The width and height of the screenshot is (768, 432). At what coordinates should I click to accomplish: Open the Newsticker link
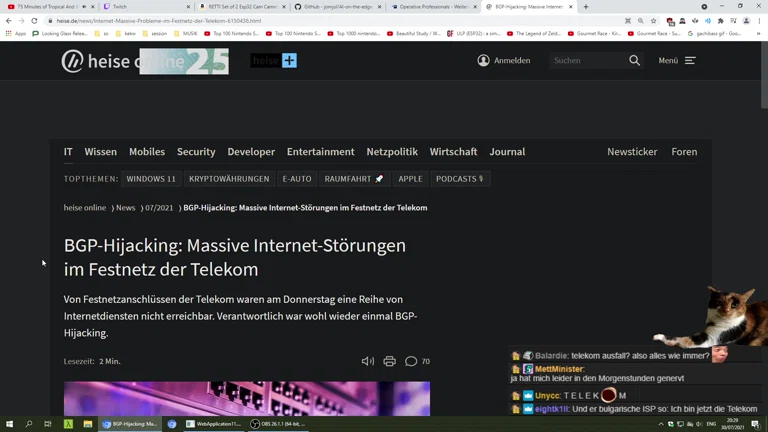pyautogui.click(x=632, y=152)
